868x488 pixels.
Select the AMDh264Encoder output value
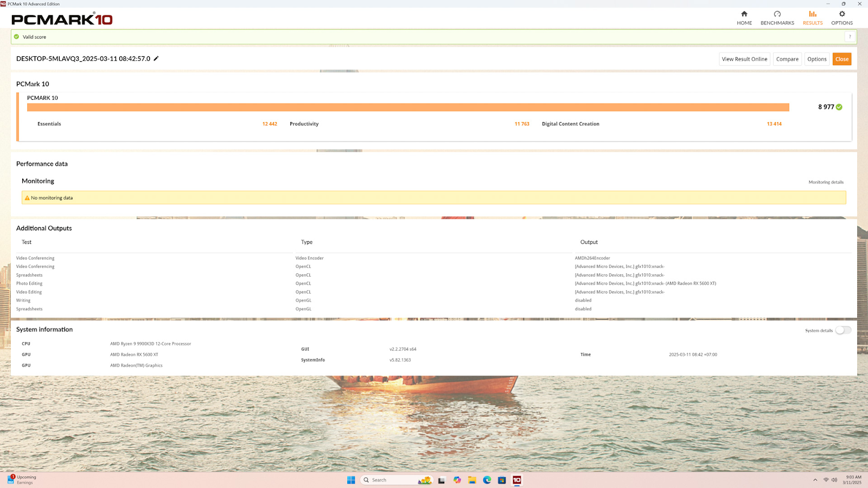click(592, 258)
